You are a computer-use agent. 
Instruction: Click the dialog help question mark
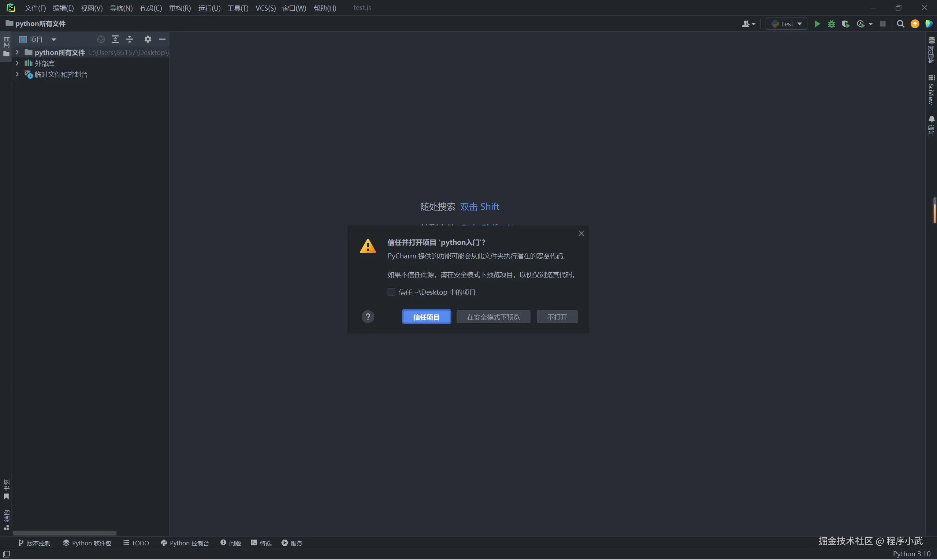(368, 317)
